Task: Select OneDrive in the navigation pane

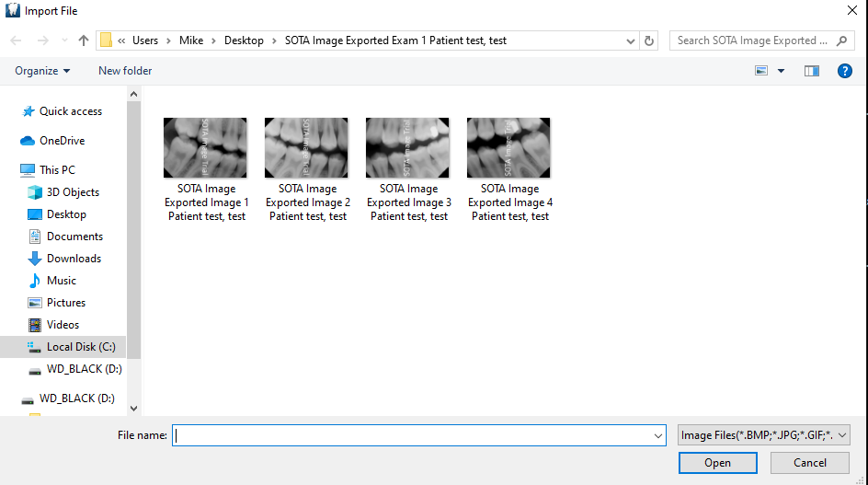Action: (x=62, y=141)
